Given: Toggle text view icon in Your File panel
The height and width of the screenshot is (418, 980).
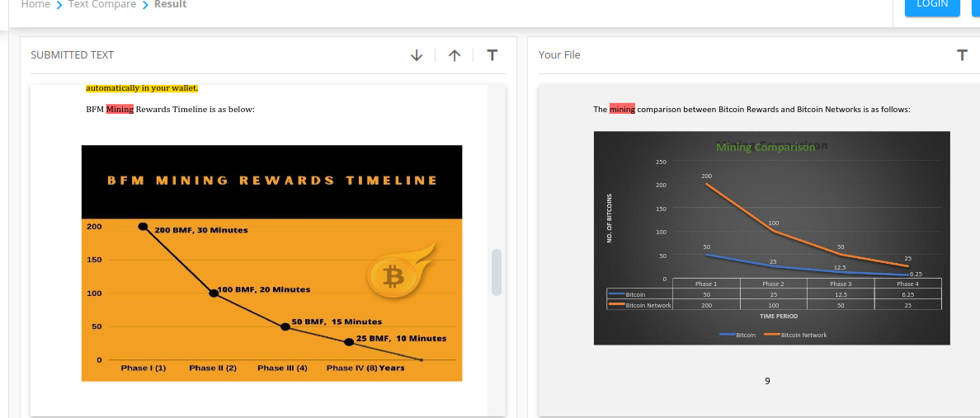Looking at the screenshot, I should tap(963, 55).
